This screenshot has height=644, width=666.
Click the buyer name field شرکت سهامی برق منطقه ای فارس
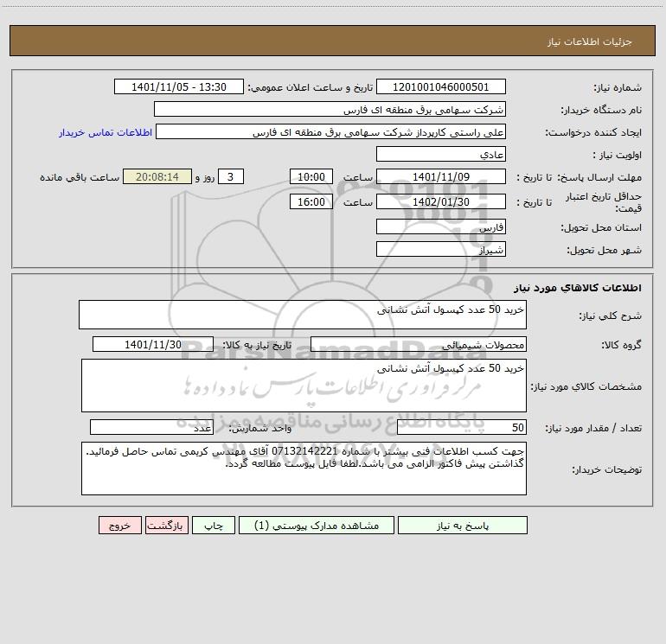[x=330, y=109]
